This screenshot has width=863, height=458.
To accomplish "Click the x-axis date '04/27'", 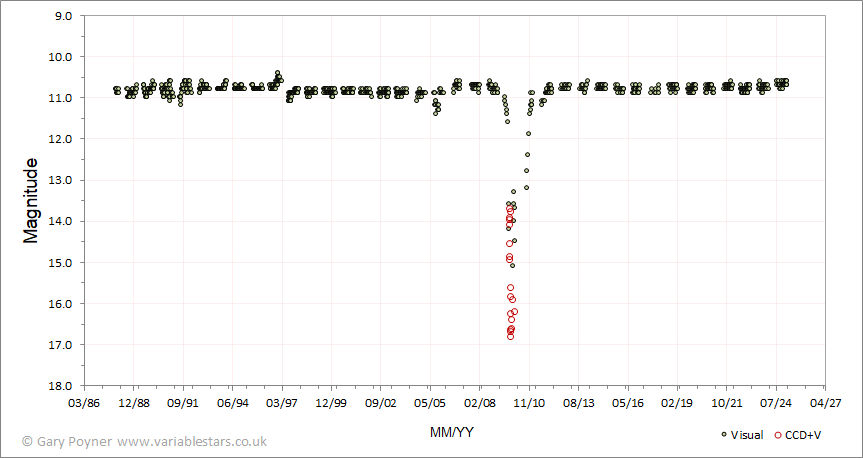I will point(824,404).
